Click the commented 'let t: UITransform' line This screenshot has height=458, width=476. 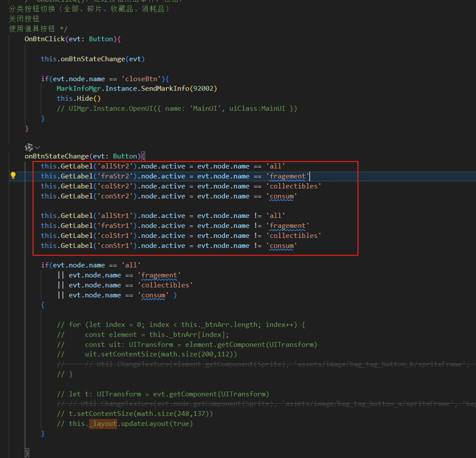coord(163,394)
